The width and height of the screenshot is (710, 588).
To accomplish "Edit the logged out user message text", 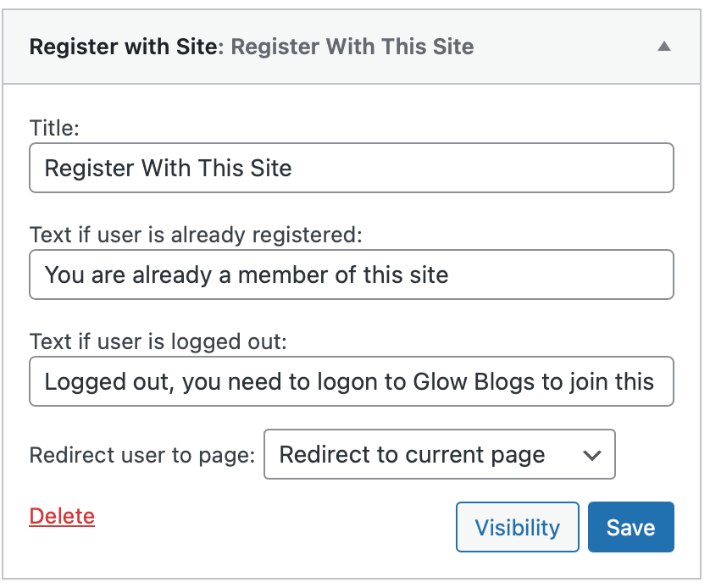I will click(x=352, y=381).
